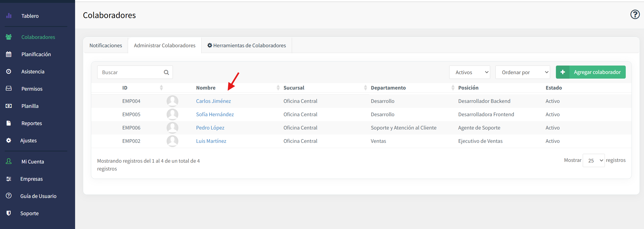Focus the Buscar search field
Screen dimensions: 644x229
pyautogui.click(x=130, y=72)
